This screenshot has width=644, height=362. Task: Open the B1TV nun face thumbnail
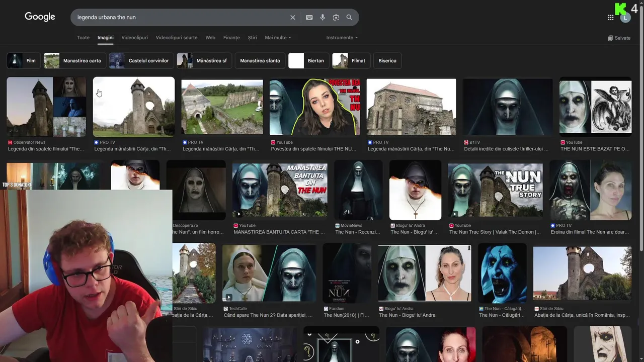click(x=507, y=107)
